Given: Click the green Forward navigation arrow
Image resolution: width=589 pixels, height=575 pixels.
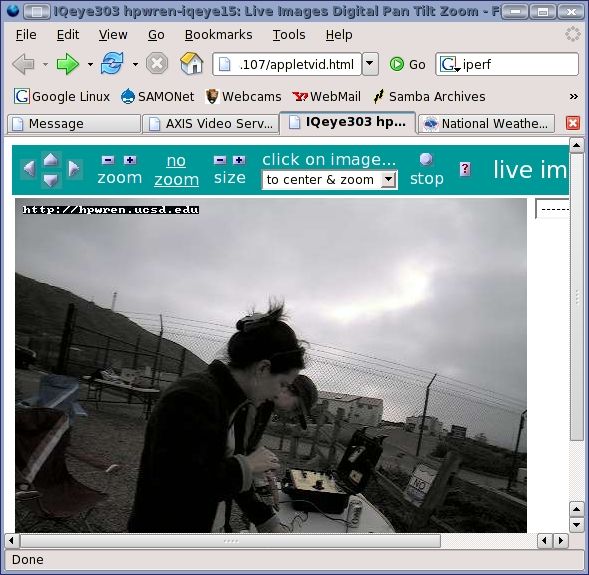Looking at the screenshot, I should tap(68, 64).
